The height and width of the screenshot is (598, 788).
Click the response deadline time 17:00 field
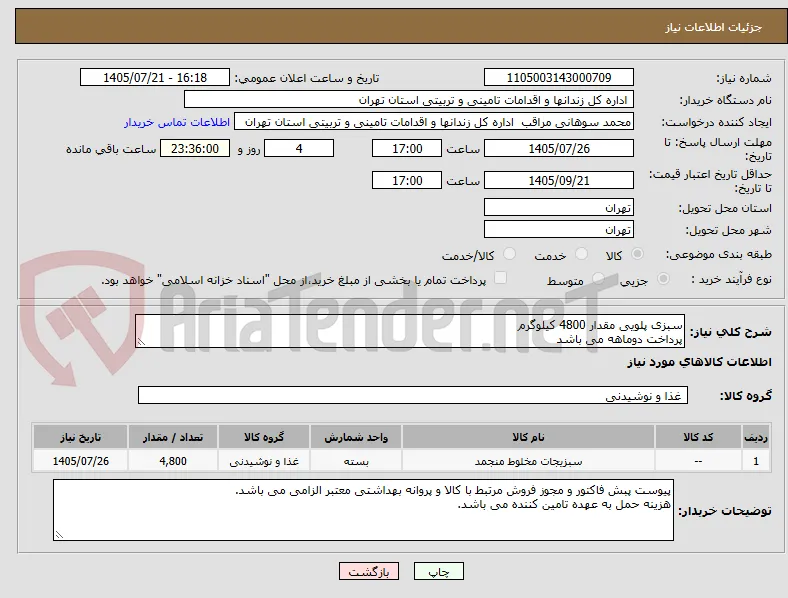[x=407, y=148]
